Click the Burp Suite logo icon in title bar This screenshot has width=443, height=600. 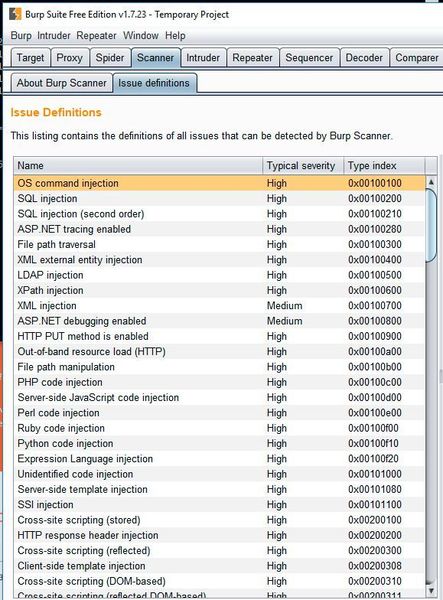15,14
